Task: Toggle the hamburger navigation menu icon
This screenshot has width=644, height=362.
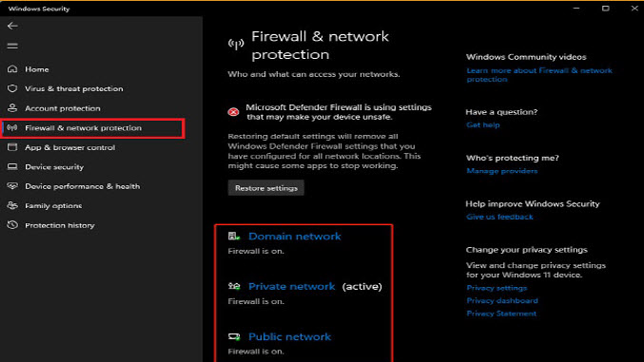Action: click(12, 46)
